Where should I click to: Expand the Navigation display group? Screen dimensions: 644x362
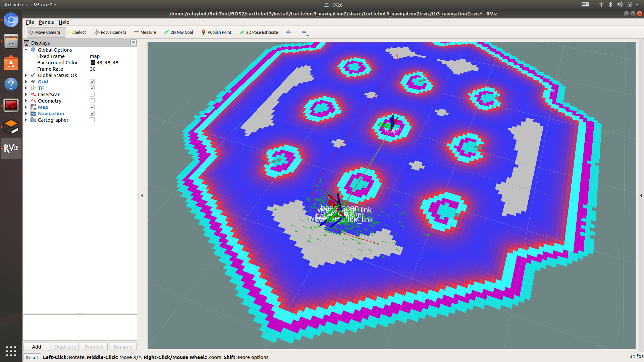coord(26,114)
